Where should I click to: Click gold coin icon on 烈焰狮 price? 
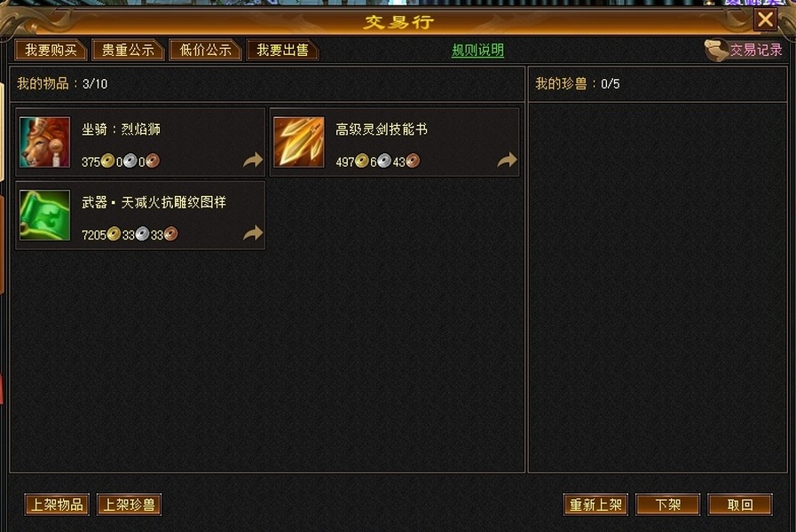(107, 160)
